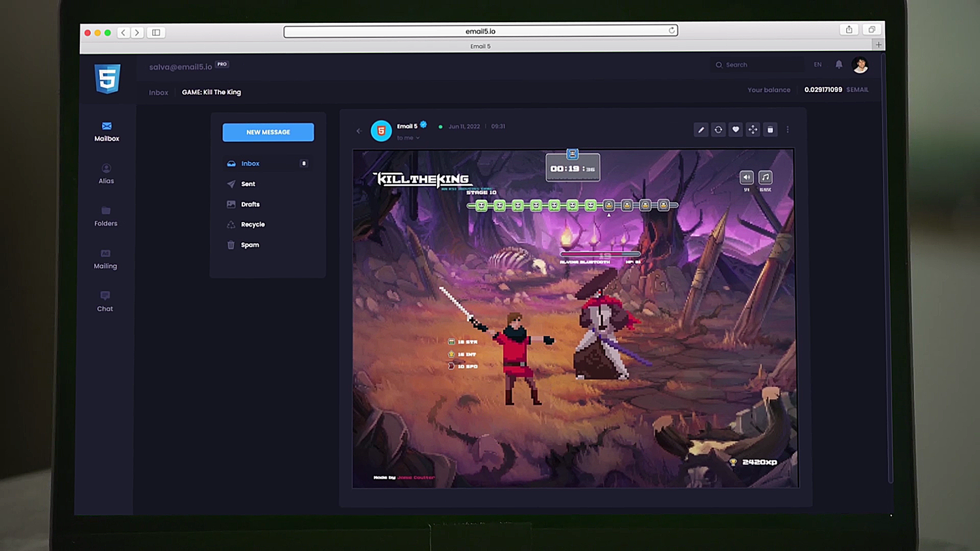Screen dimensions: 980x551
Task: Click the email5.io address bar
Action: pos(480,31)
